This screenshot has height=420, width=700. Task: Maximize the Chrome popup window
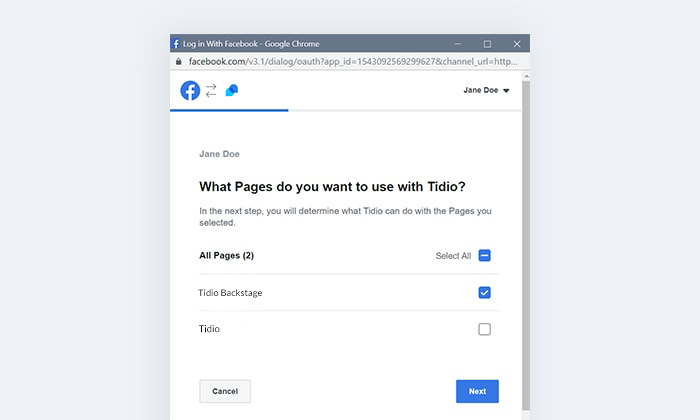pos(487,44)
